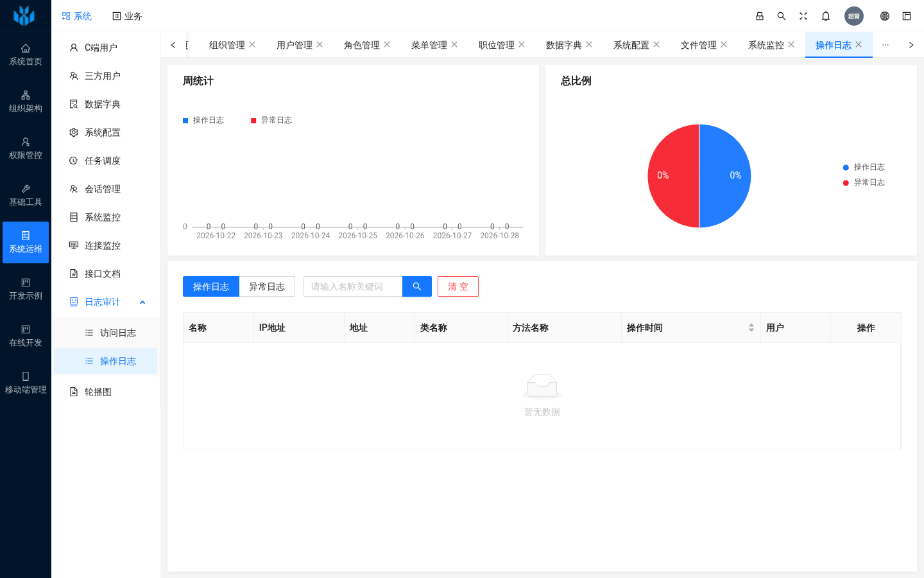Open the search icon in top bar
Viewport: 924px width, 578px height.
[782, 16]
